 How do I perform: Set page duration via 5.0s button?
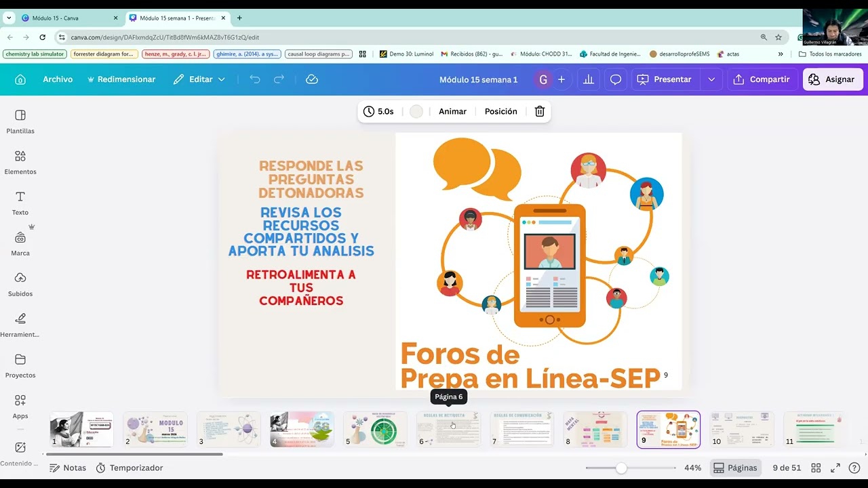pyautogui.click(x=378, y=111)
